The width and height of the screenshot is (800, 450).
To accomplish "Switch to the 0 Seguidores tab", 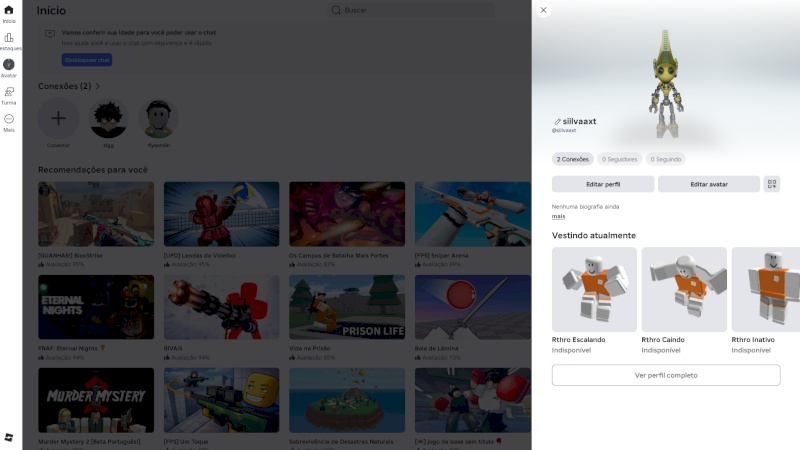I will click(619, 159).
